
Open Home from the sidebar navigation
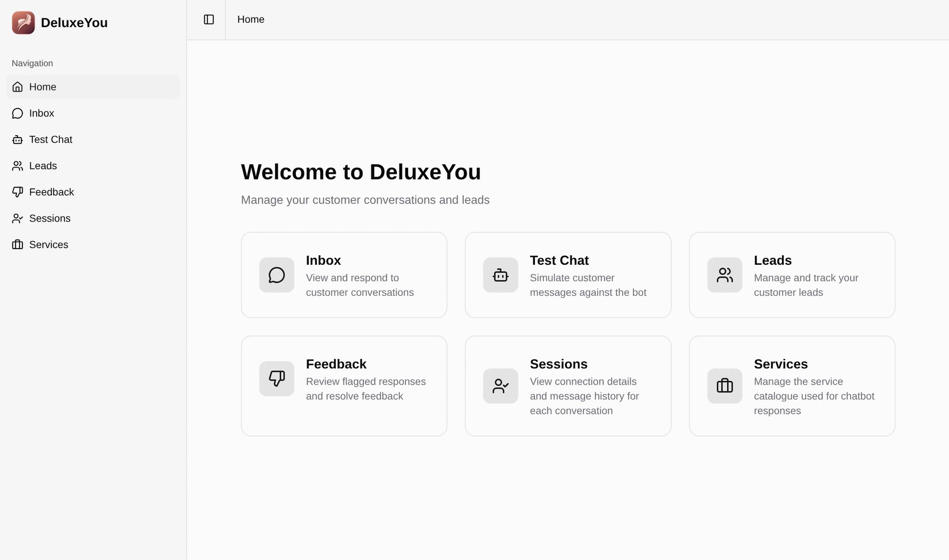coord(93,87)
